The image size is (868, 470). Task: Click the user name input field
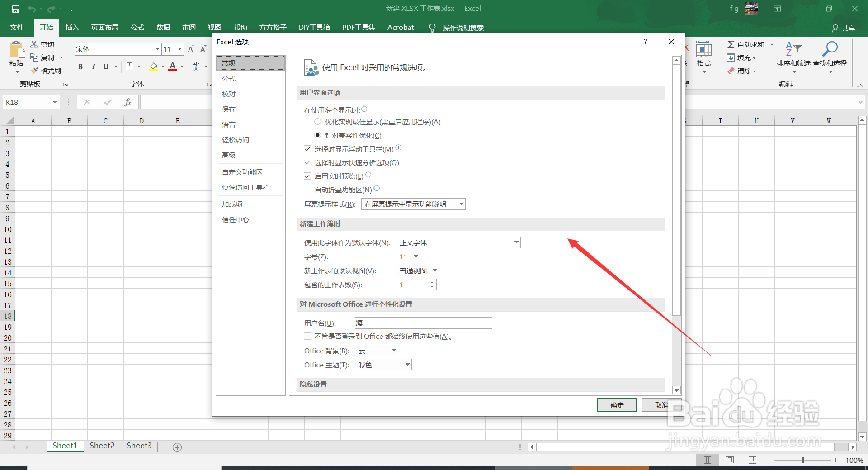coord(423,323)
